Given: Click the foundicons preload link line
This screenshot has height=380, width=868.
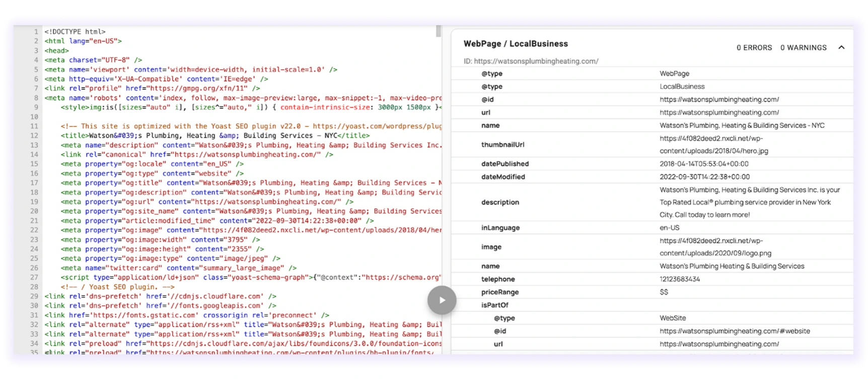Looking at the screenshot, I should (243, 344).
